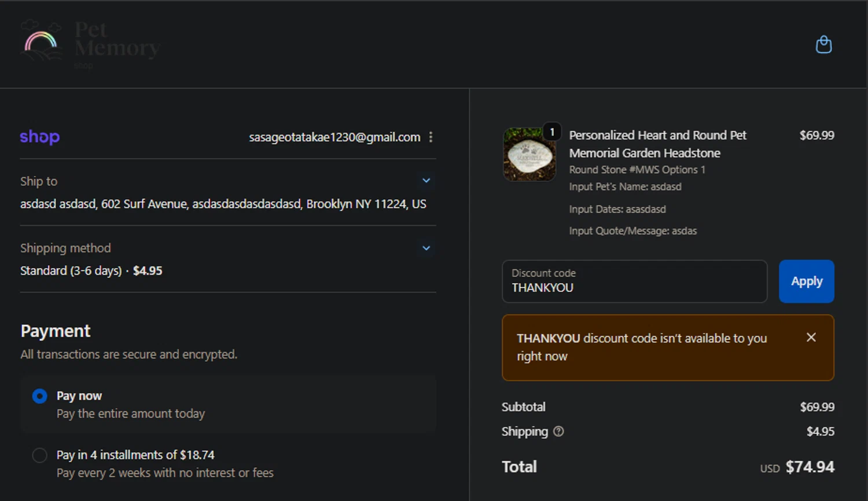This screenshot has height=501, width=868.
Task: Open the Shop Pay logo
Action: pos(40,137)
